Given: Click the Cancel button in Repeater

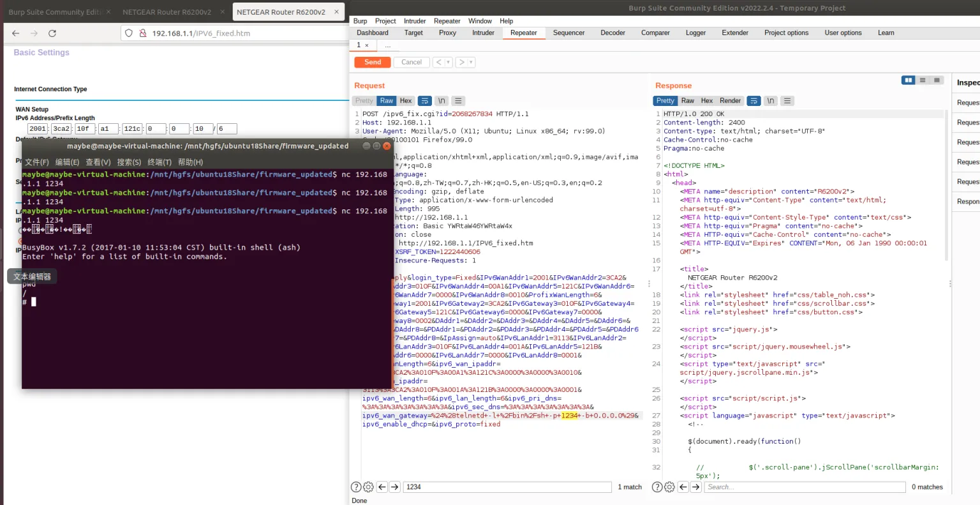Looking at the screenshot, I should pos(412,62).
